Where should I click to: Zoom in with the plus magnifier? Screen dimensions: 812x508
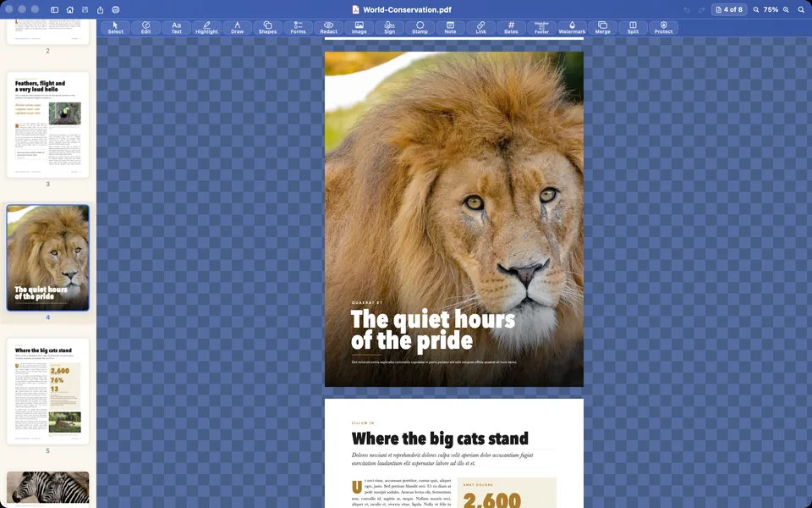(x=786, y=10)
